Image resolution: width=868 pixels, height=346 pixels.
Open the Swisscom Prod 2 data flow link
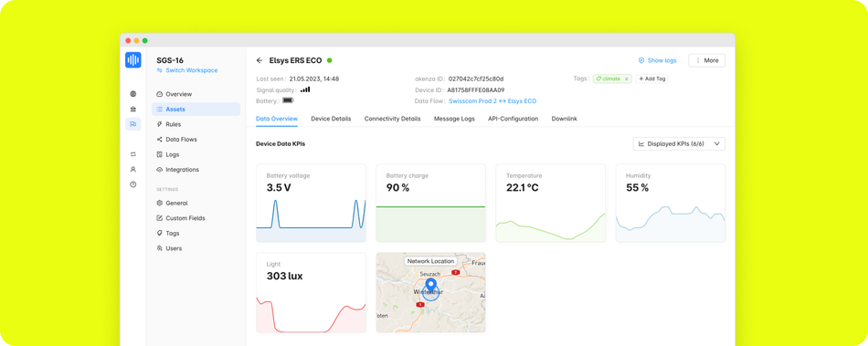click(492, 101)
